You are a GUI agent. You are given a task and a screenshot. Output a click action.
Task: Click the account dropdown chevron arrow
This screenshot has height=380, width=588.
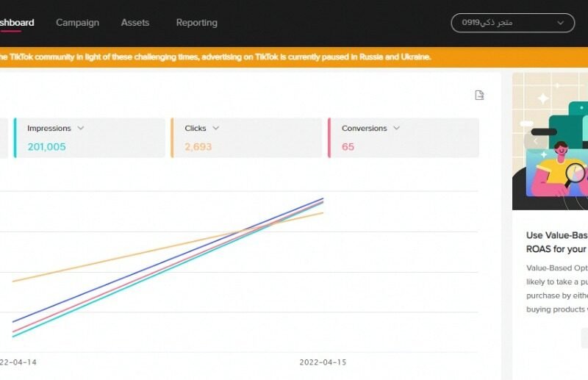tap(560, 23)
